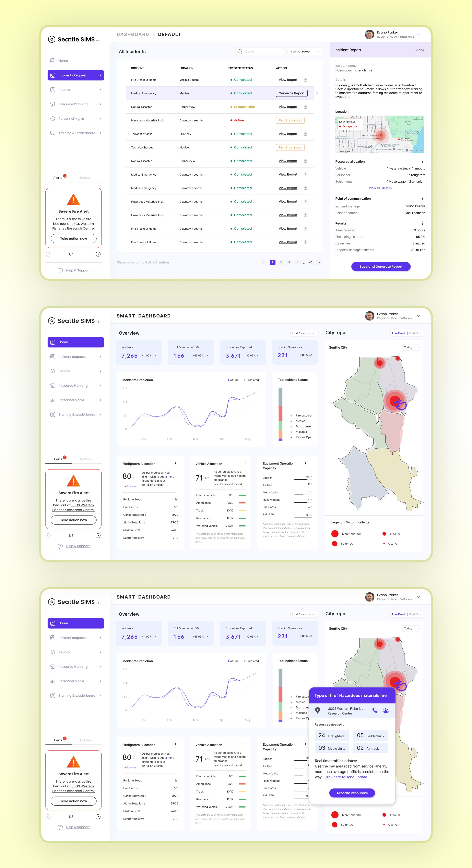472x868 pixels.
Task: Open the Sort by Latest dropdown
Action: click(x=305, y=52)
